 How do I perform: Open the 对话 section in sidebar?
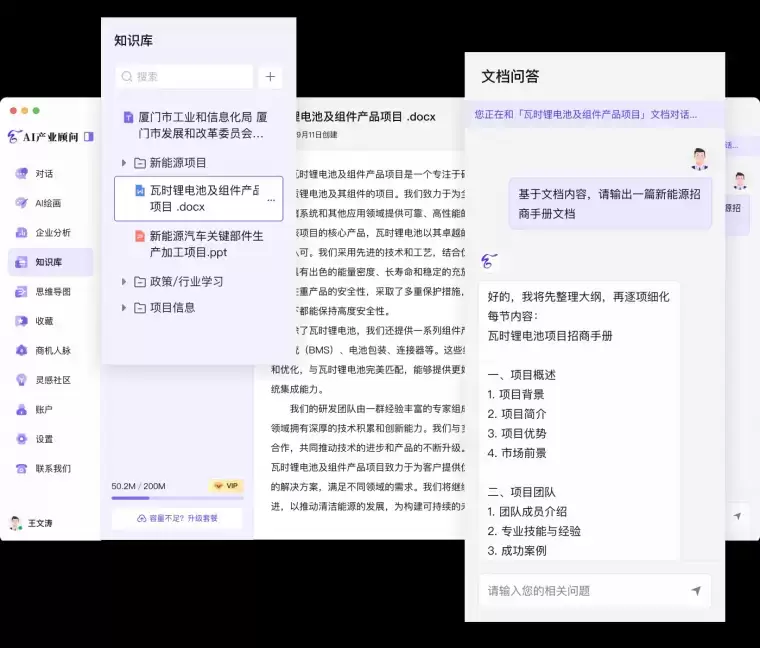pos(44,173)
